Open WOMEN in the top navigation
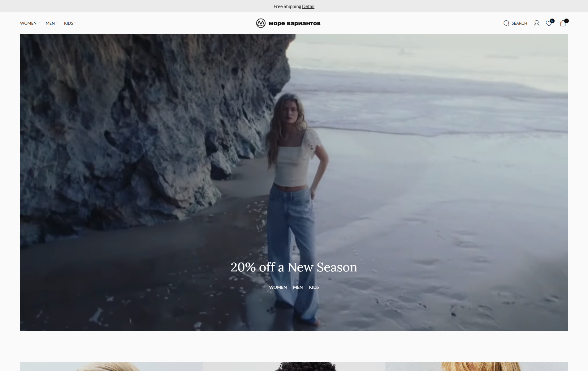The height and width of the screenshot is (371, 588). click(28, 23)
